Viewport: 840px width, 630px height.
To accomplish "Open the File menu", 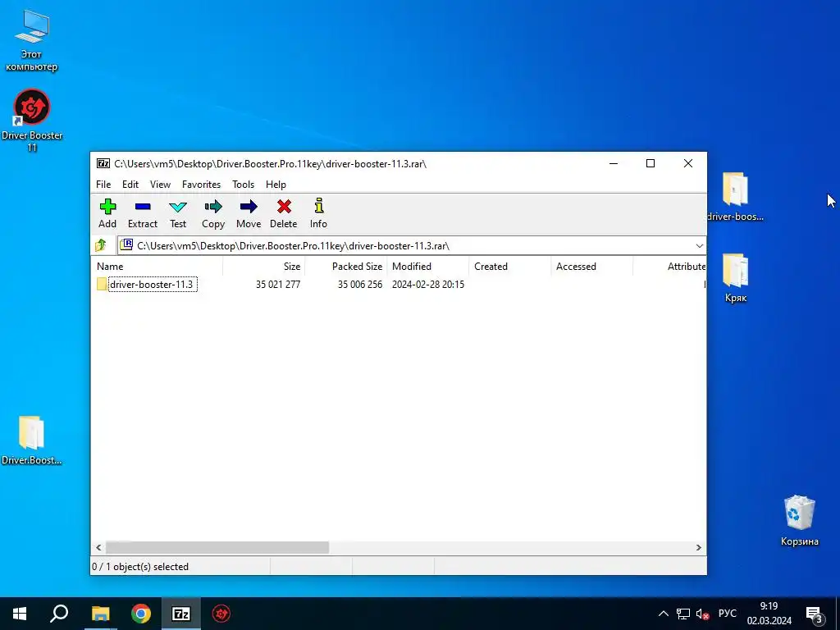I will coord(103,185).
